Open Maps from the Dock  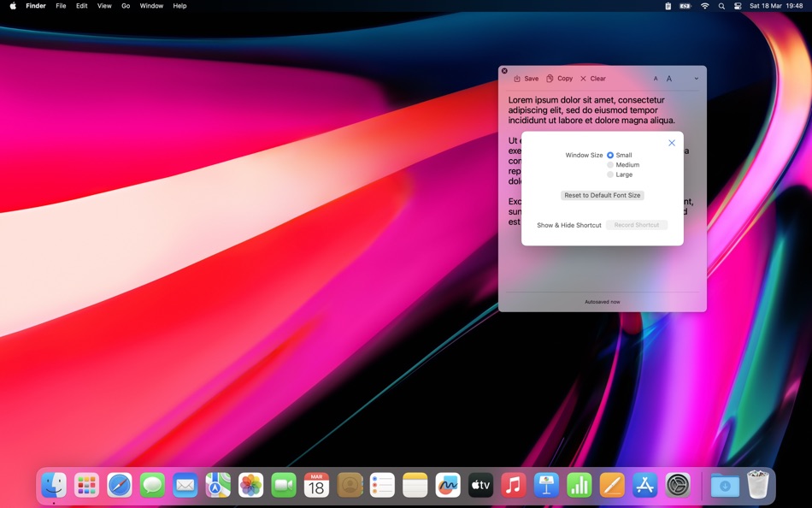218,485
